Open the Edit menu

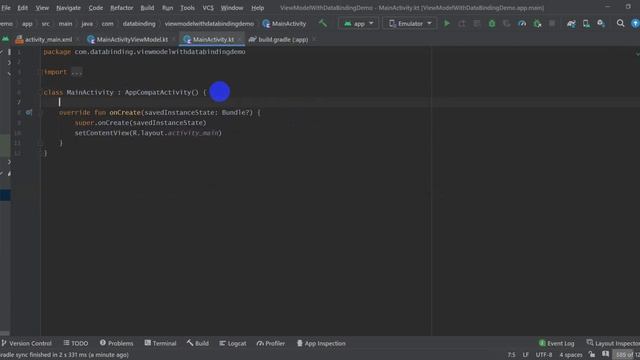pos(22,8)
